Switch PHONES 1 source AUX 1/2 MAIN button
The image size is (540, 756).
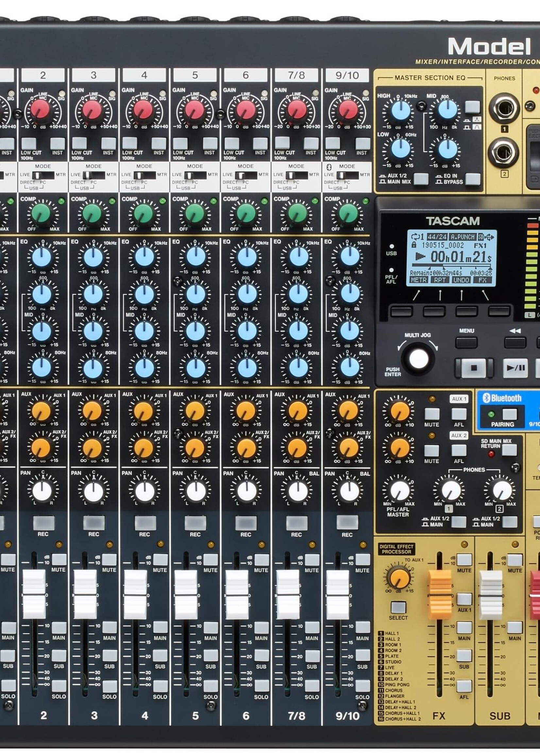pos(459,522)
